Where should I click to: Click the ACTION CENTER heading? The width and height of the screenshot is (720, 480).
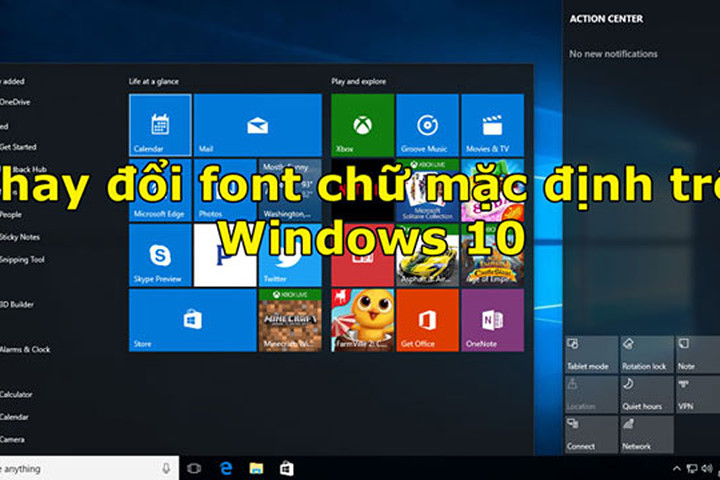[x=606, y=19]
